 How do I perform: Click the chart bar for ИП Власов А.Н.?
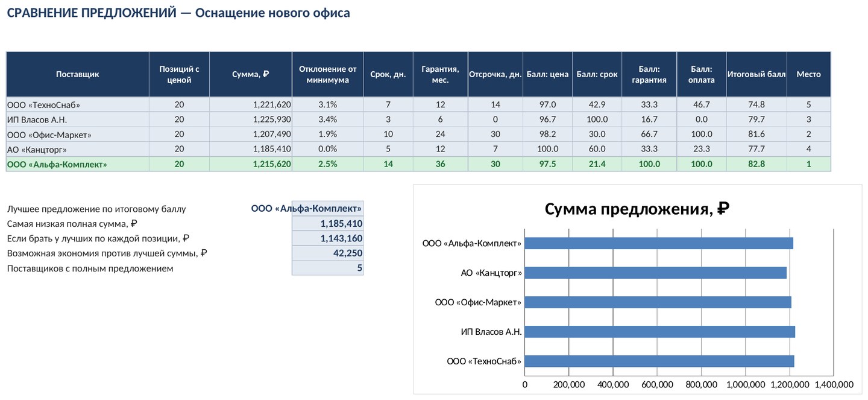coord(660,332)
